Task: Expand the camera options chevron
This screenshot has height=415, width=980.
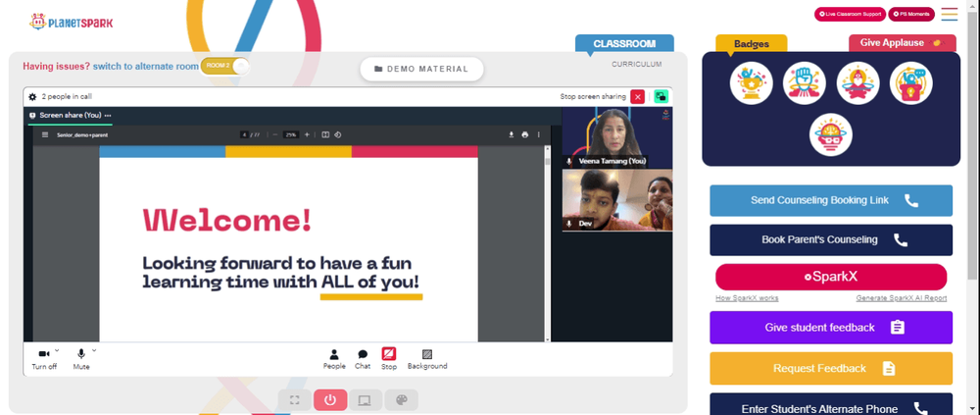Action: [x=57, y=350]
